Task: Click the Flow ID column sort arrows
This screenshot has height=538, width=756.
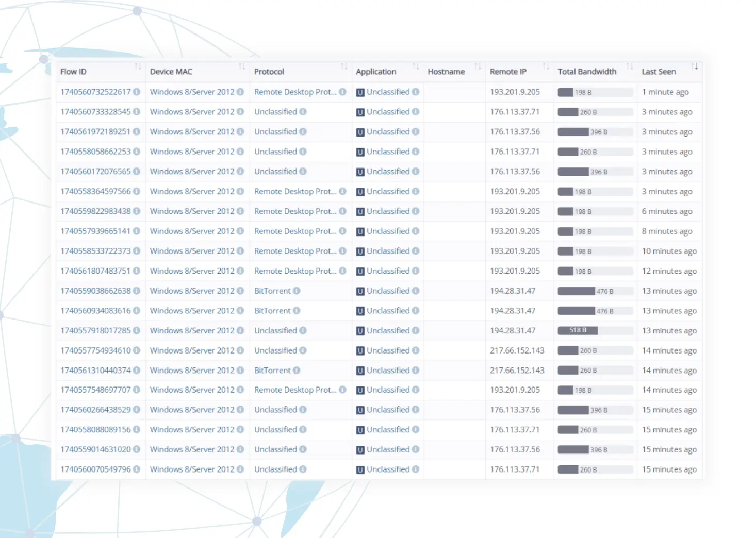Action: [x=138, y=66]
